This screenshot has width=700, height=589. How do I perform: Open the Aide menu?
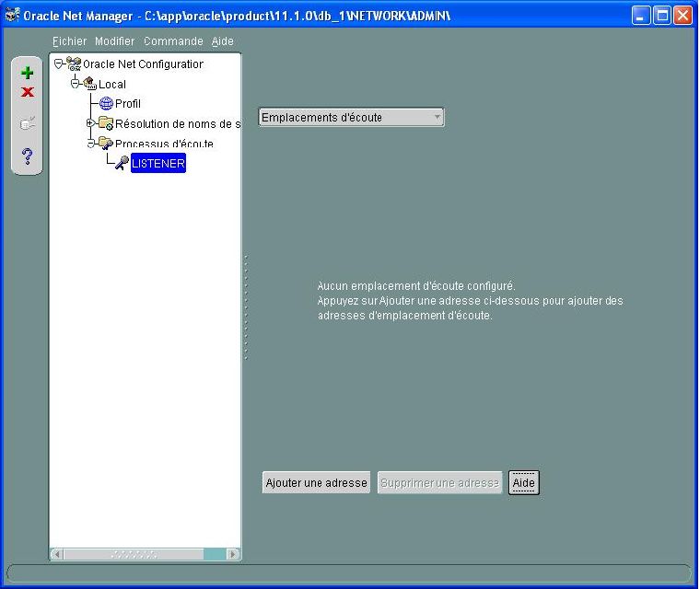click(222, 41)
